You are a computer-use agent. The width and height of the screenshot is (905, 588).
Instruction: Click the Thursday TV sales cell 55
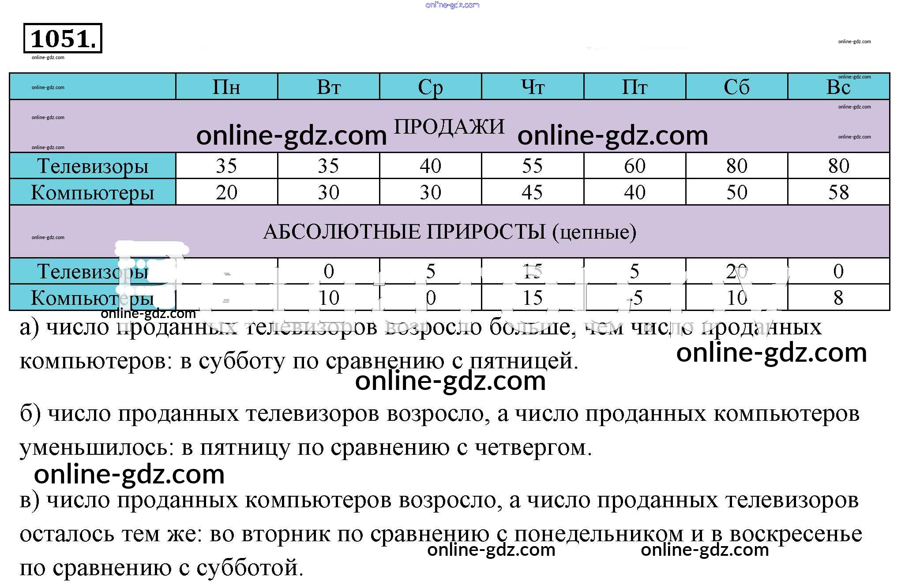point(532,166)
